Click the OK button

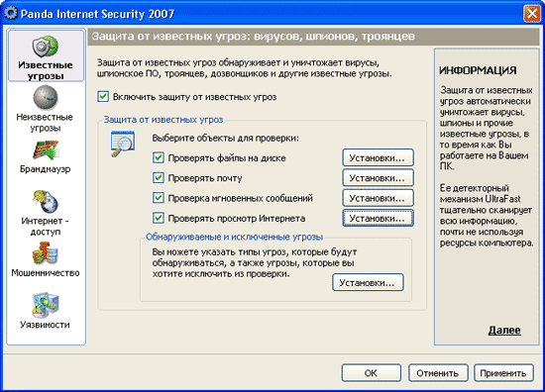click(372, 373)
